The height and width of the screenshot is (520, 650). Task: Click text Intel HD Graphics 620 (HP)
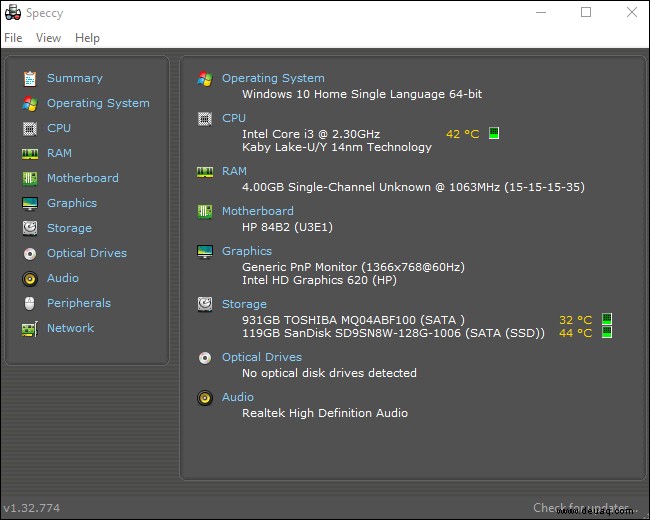click(319, 280)
